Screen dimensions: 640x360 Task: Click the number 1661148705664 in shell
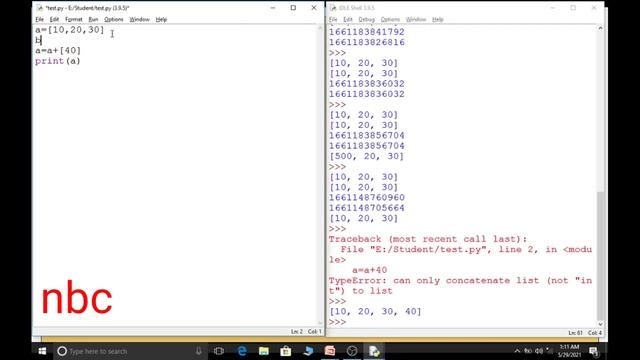tap(367, 208)
